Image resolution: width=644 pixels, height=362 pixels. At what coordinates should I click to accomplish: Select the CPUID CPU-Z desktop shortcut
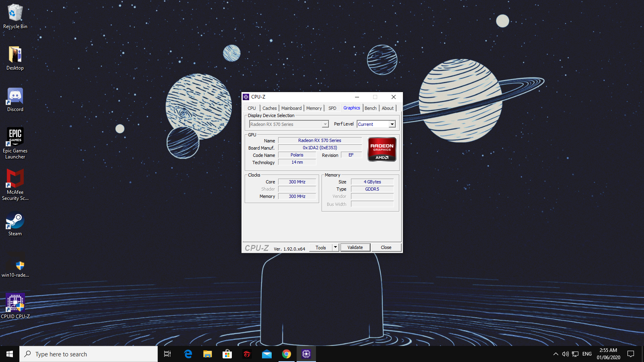15,306
